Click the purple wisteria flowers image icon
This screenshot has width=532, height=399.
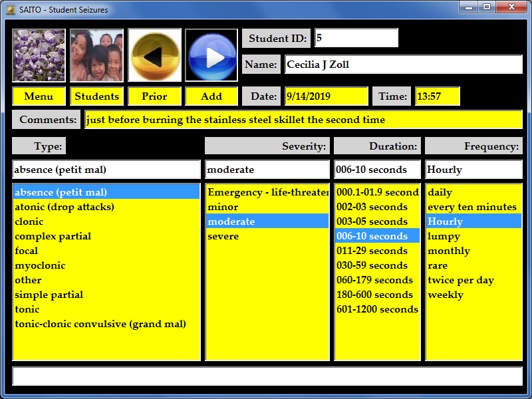pyautogui.click(x=39, y=55)
